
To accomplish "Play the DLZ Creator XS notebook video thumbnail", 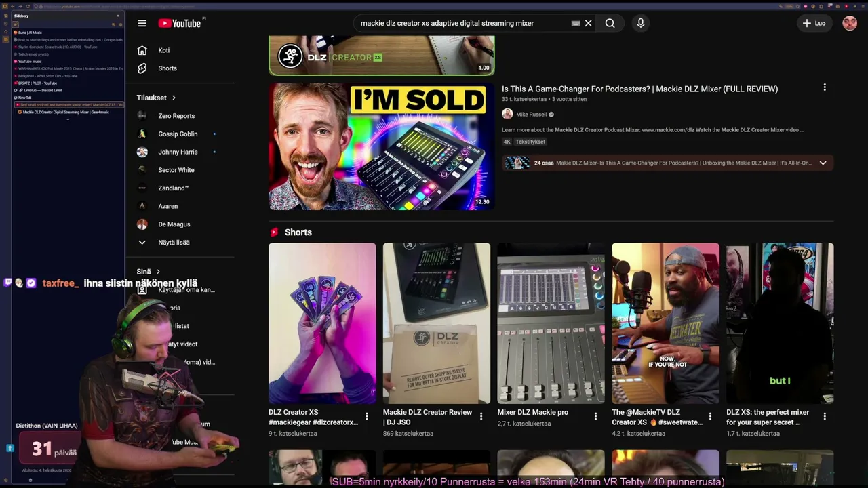I will (x=381, y=55).
